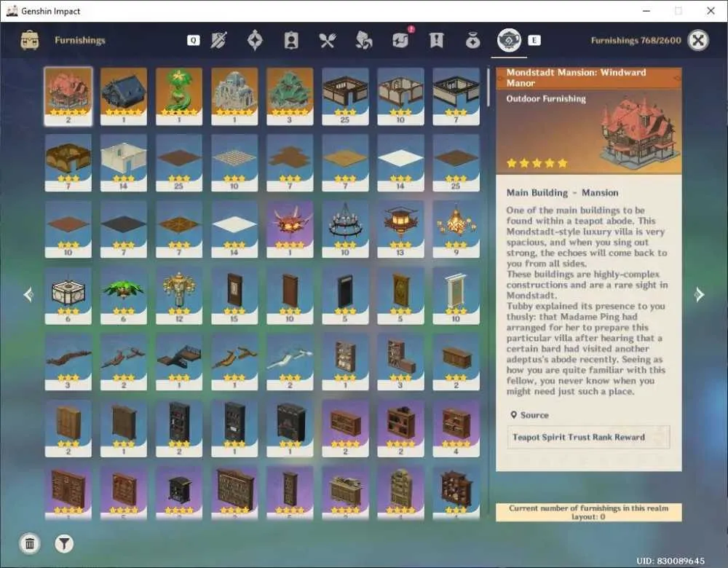Screen dimensions: 728x568
Task: Click the Genshin Impact window title
Action: (x=51, y=11)
